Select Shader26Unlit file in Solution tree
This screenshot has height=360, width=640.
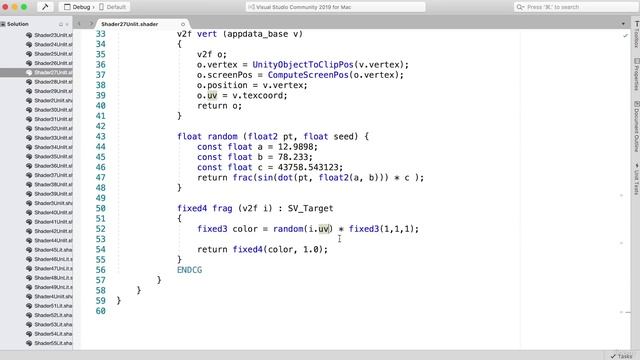(x=49, y=63)
